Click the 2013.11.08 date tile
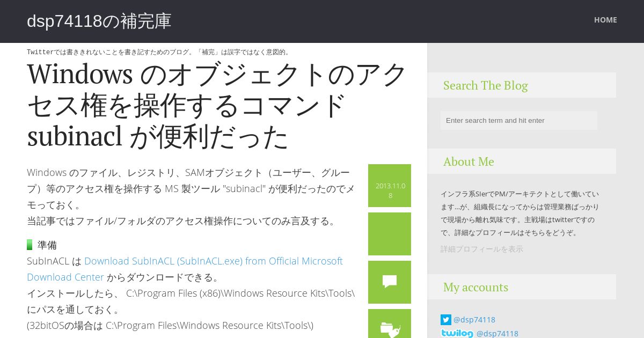 (390, 186)
